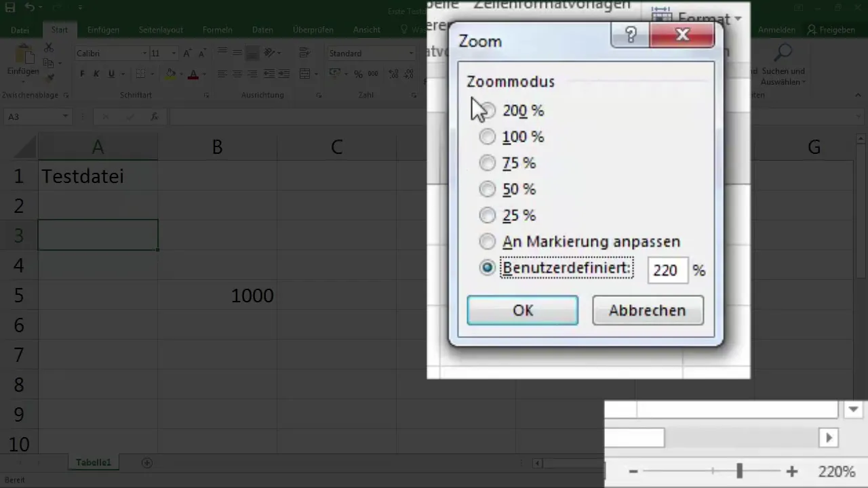Click the Save icon in quick access toolbar
The width and height of the screenshot is (868, 488).
tap(10, 7)
